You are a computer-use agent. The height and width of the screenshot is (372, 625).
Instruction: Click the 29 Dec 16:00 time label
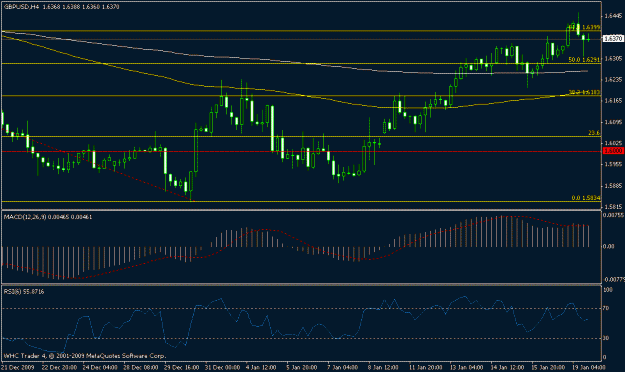[182, 367]
